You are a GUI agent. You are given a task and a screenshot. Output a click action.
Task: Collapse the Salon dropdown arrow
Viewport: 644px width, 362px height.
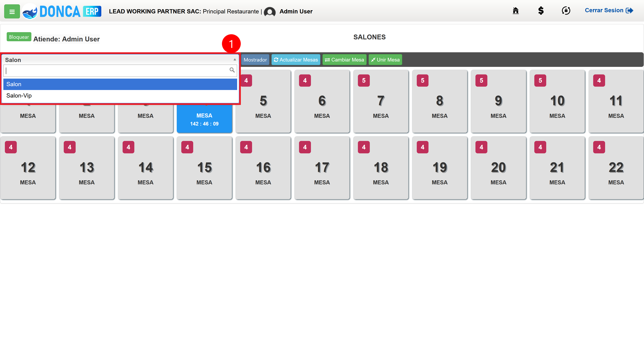[x=234, y=59]
